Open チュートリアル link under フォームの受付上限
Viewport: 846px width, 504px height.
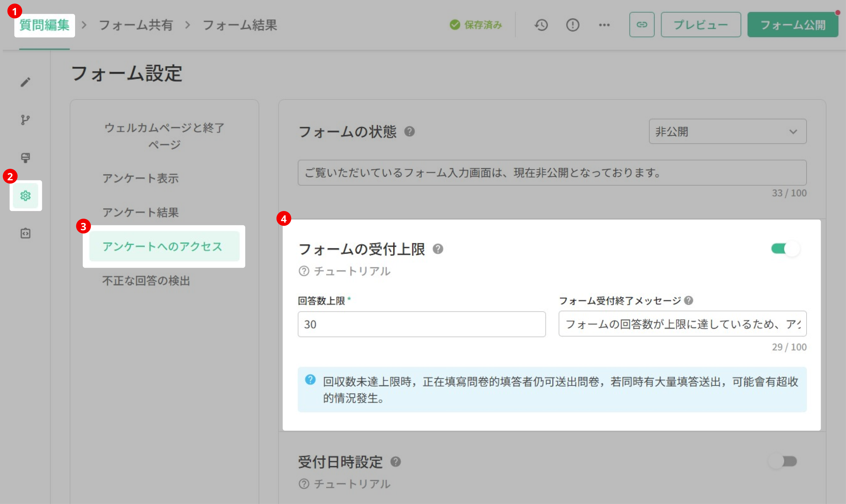(345, 271)
